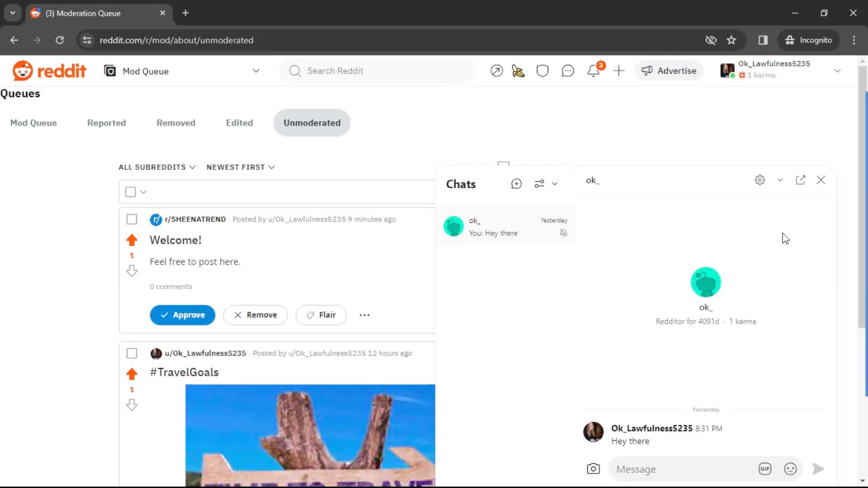
Task: Expand chat into a new window
Action: (x=800, y=179)
